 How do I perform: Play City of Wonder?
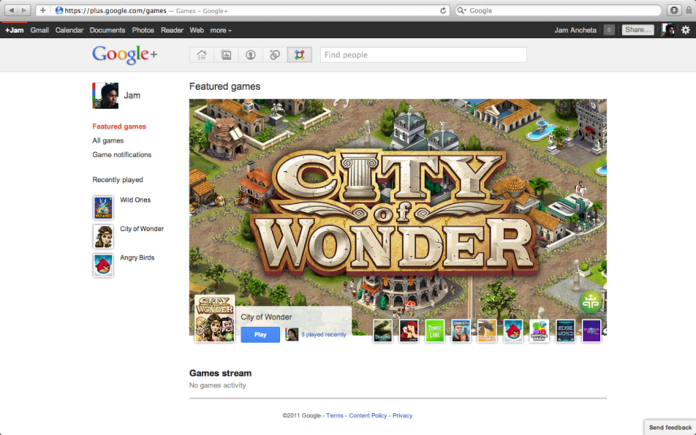(261, 335)
